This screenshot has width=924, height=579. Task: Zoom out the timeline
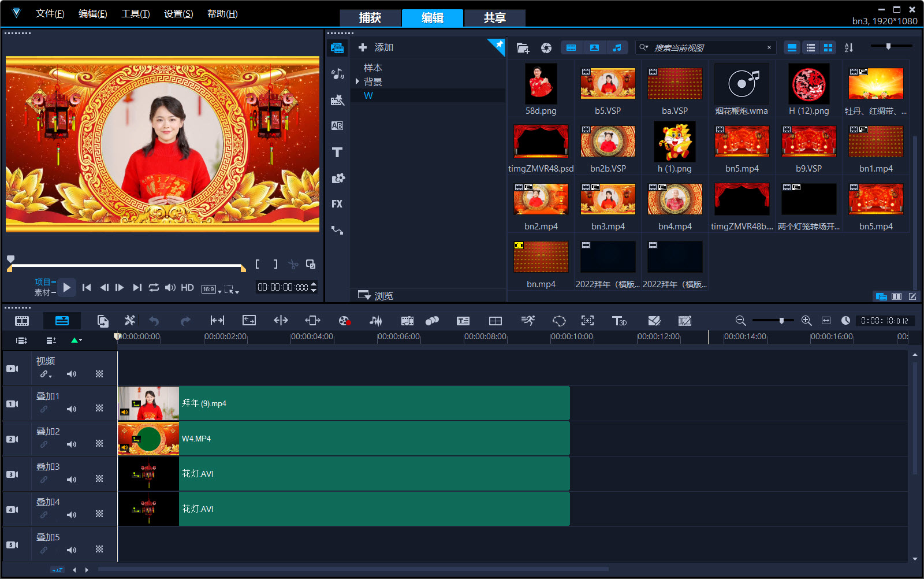tap(740, 321)
